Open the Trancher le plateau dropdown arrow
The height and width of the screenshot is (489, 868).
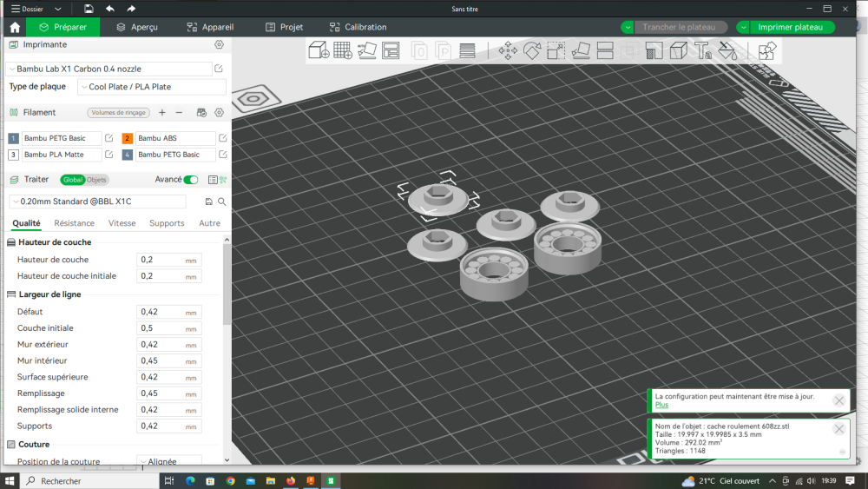[628, 27]
